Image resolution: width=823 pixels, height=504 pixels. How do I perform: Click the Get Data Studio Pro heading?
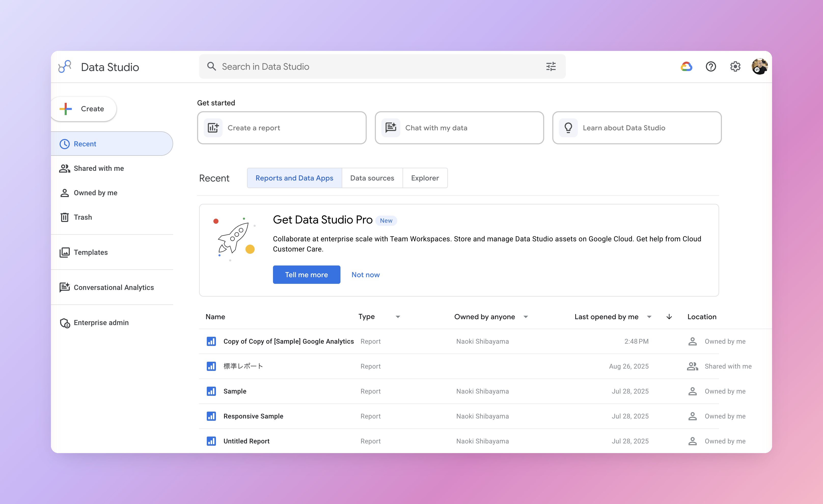click(322, 220)
